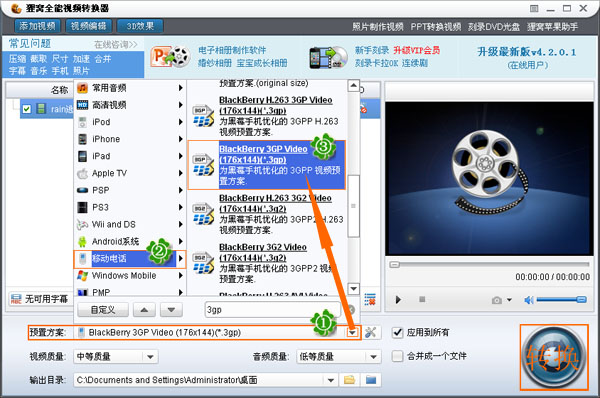Click the 3GP icon of BlackBerry H.263 3GP preset
The height and width of the screenshot is (398, 600).
tap(203, 116)
